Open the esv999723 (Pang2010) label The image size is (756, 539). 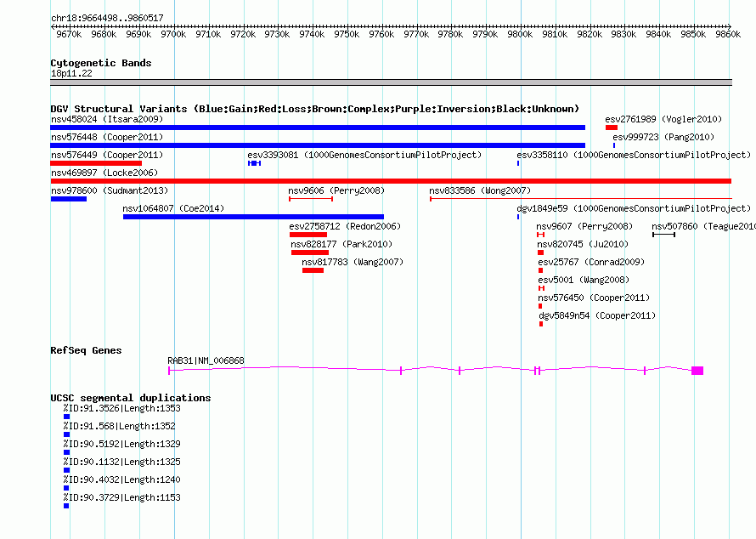click(x=664, y=137)
